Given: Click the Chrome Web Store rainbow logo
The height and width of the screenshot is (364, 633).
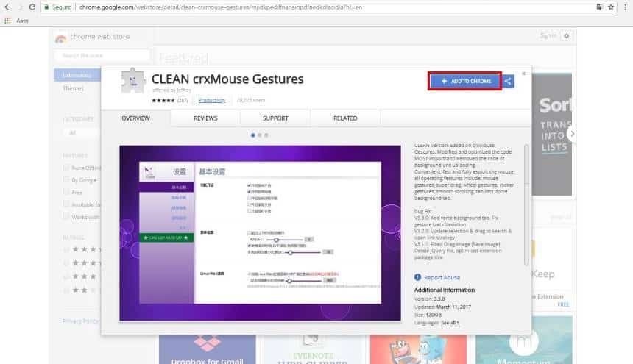Looking at the screenshot, I should (x=60, y=38).
